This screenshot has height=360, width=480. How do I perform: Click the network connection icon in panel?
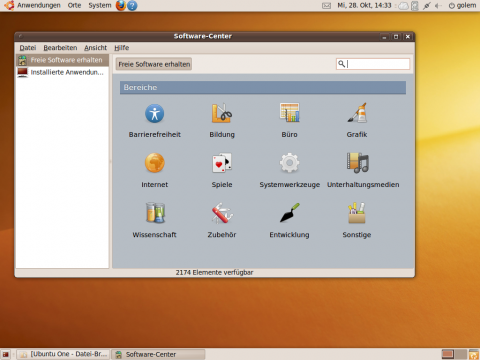[x=426, y=6]
